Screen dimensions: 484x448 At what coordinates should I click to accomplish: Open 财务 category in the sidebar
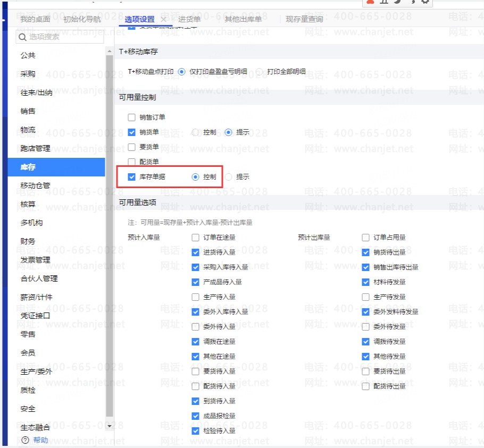click(x=28, y=241)
